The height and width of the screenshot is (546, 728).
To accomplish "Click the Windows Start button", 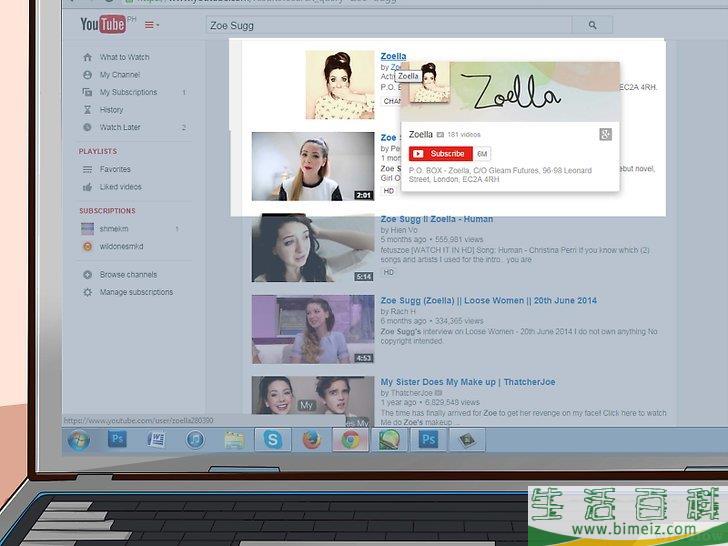I will [x=79, y=440].
